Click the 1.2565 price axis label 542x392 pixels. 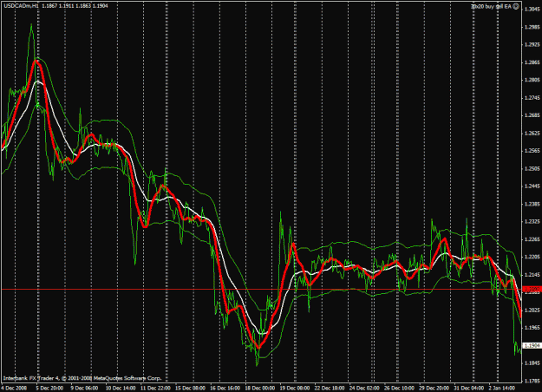click(x=532, y=151)
